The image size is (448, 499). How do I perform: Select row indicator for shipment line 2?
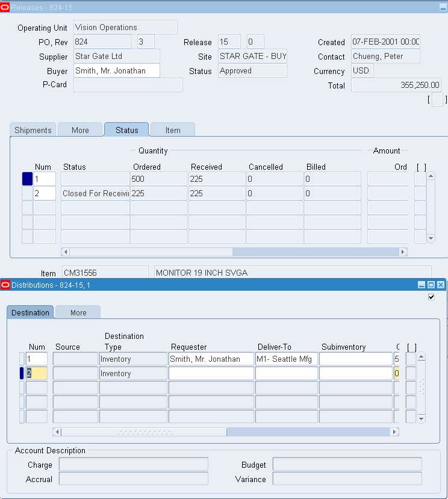click(x=27, y=193)
